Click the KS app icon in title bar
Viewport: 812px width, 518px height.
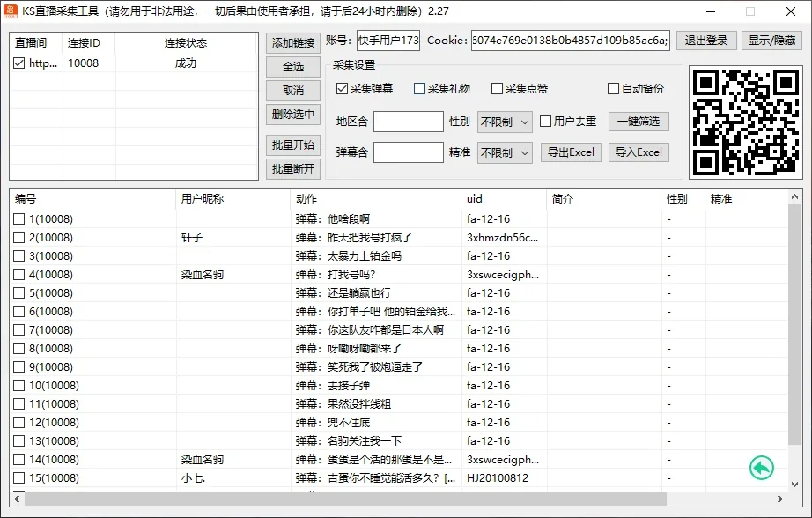[x=11, y=11]
